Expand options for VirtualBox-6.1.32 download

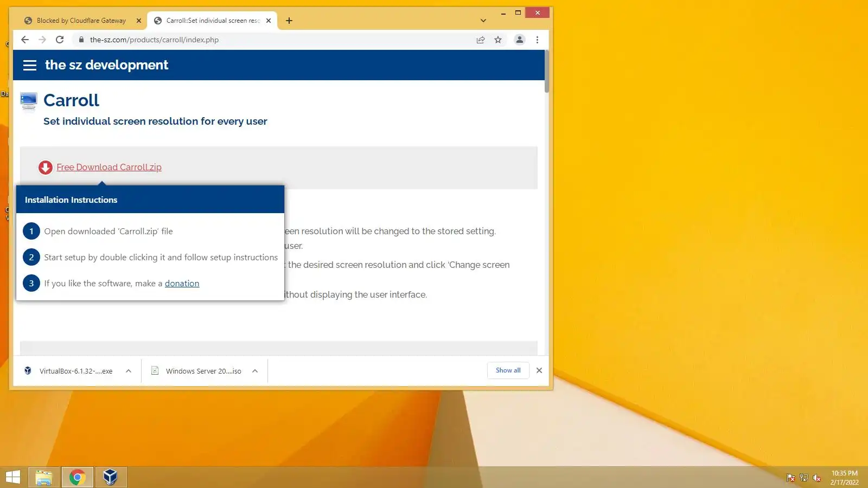129,371
